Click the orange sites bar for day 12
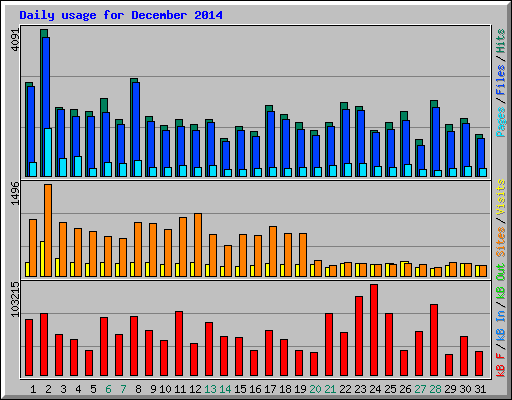This screenshot has height=400, width=512. point(198,245)
